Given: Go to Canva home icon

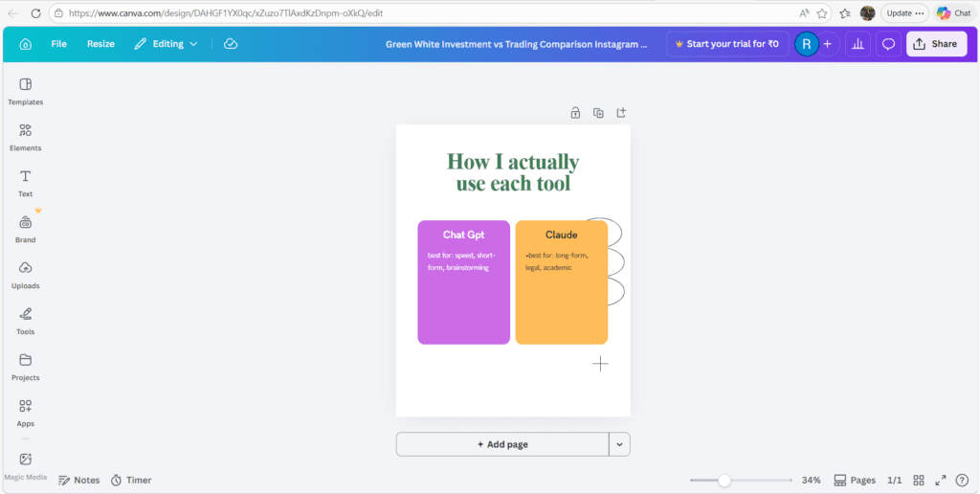Looking at the screenshot, I should click(x=26, y=44).
